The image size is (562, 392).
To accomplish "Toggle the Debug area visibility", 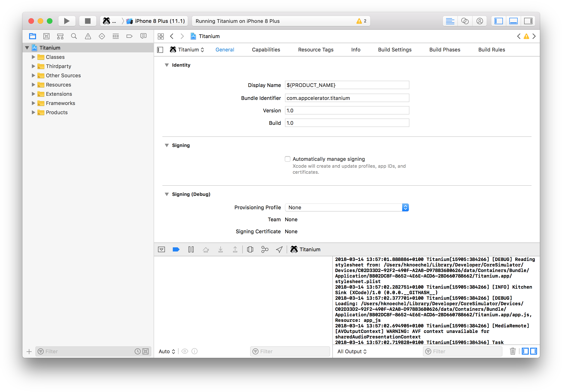I will pos(513,21).
